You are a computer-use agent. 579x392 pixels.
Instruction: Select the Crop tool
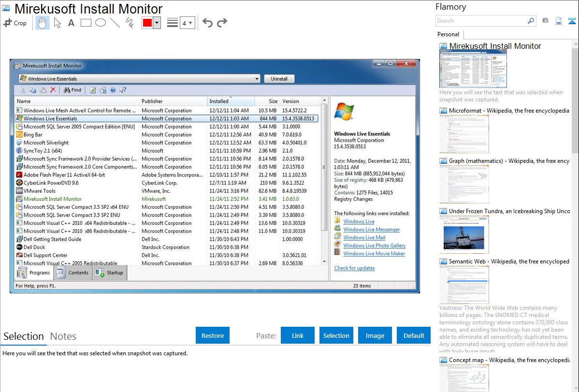click(x=15, y=23)
